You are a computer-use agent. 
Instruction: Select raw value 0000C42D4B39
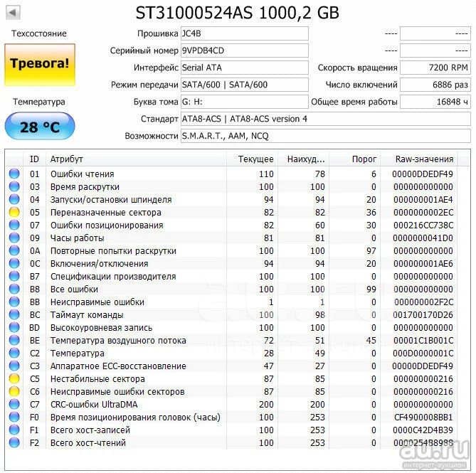pyautogui.click(x=423, y=430)
